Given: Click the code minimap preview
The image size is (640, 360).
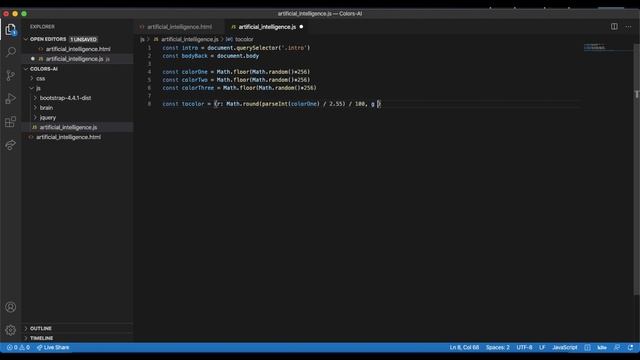Looking at the screenshot, I should (594, 47).
